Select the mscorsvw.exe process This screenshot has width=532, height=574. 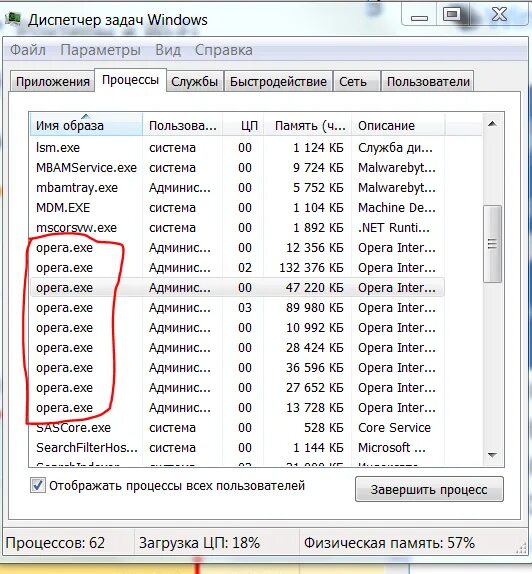237,228
